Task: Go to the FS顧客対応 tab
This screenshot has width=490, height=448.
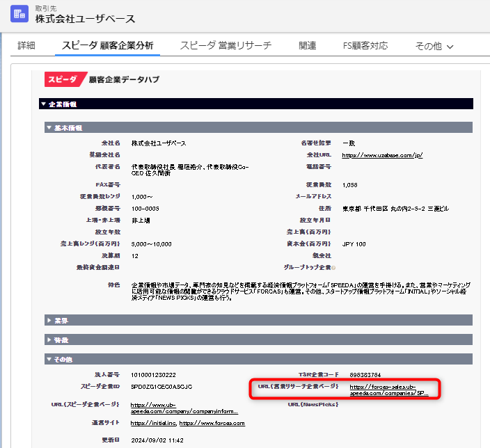Action: point(365,46)
